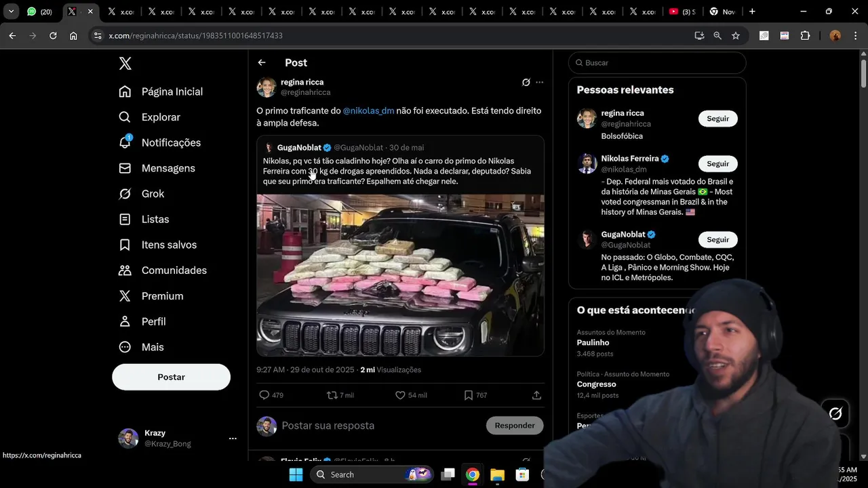Screen dimensions: 868x488
Task: Open Premium from the sidebar
Action: click(151, 296)
